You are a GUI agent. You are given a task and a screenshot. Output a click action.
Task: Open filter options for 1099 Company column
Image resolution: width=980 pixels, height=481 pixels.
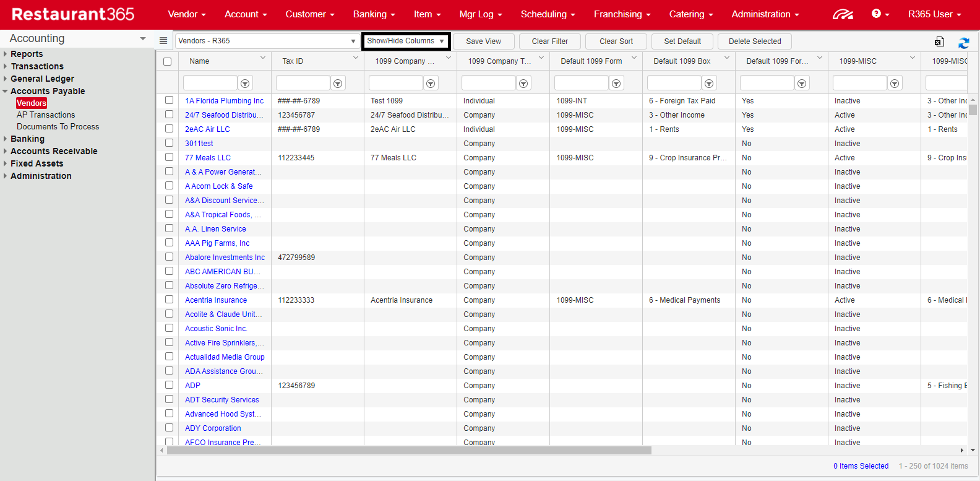pos(431,83)
